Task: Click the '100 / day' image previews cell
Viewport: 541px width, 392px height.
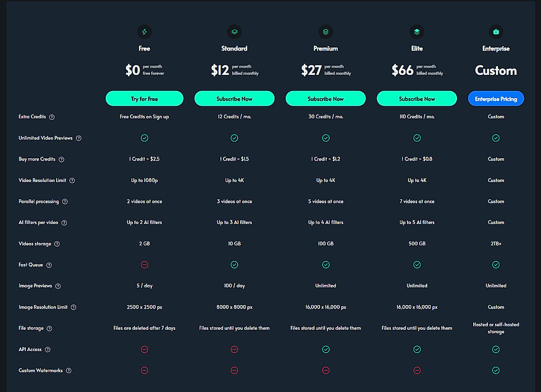Action: (234, 286)
